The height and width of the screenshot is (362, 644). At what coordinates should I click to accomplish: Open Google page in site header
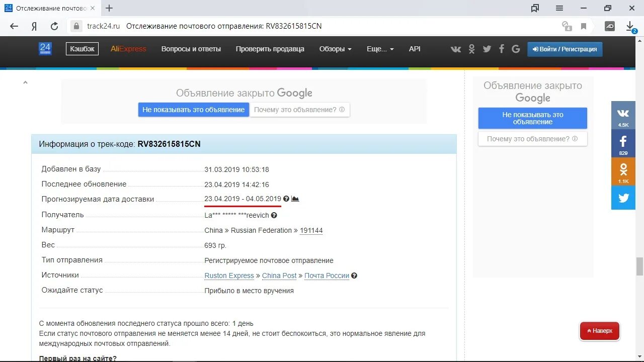tap(516, 49)
